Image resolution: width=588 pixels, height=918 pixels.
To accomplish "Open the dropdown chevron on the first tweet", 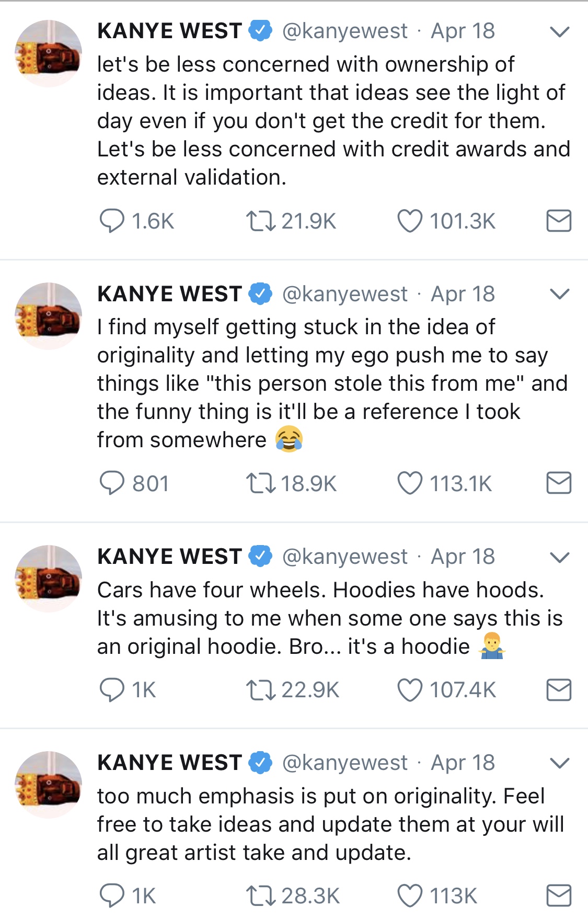I will tap(559, 32).
